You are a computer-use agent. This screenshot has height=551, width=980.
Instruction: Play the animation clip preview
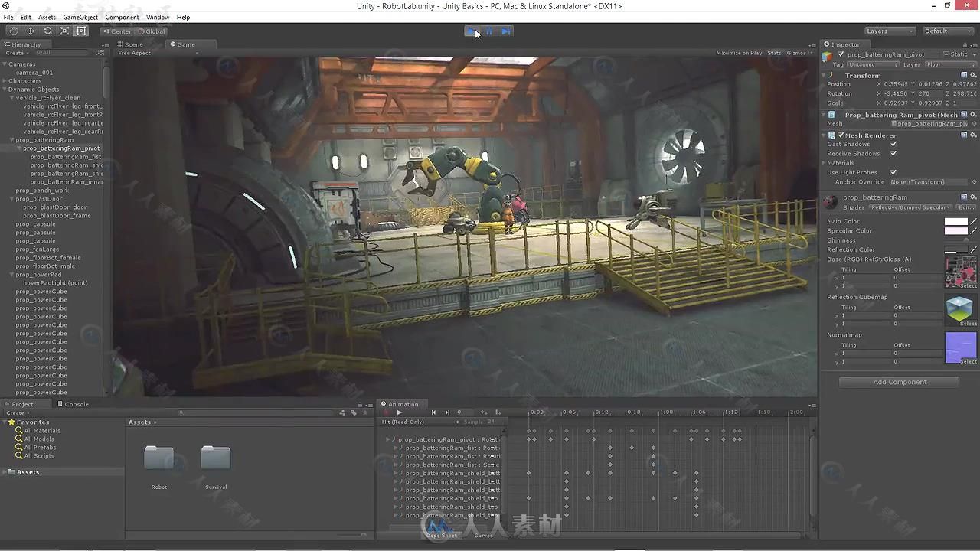tap(399, 412)
